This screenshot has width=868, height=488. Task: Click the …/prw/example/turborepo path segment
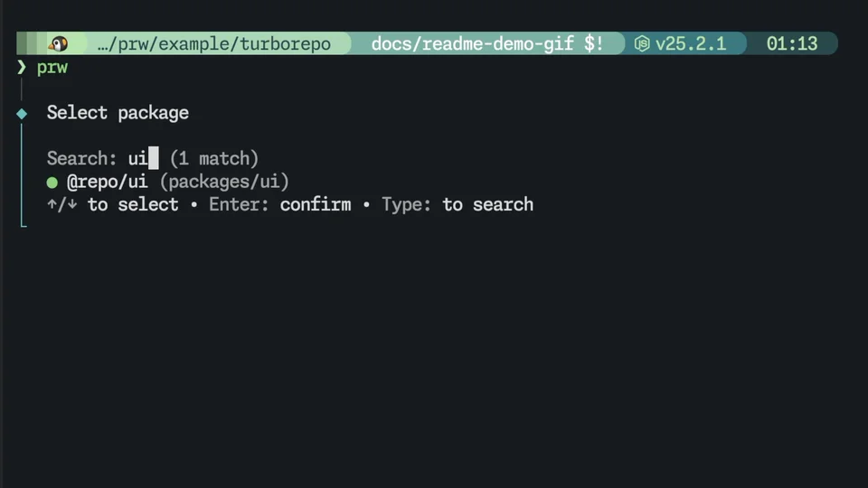(x=213, y=43)
